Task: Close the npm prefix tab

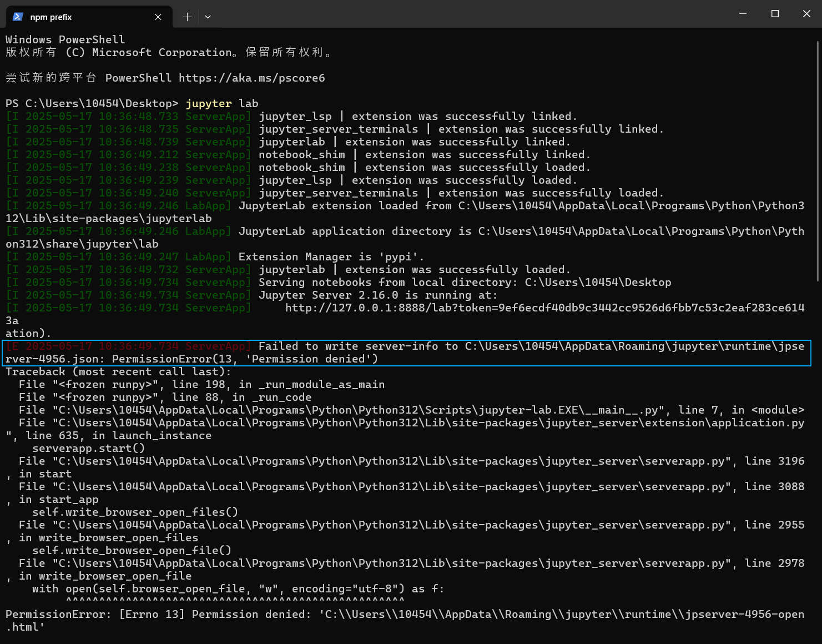Action: tap(158, 17)
